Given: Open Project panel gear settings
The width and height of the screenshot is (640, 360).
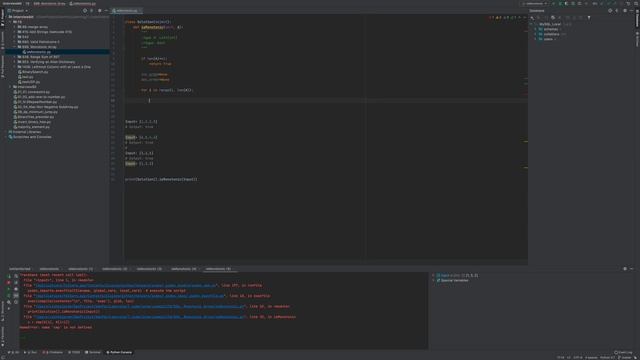Looking at the screenshot, I should click(x=99, y=11).
